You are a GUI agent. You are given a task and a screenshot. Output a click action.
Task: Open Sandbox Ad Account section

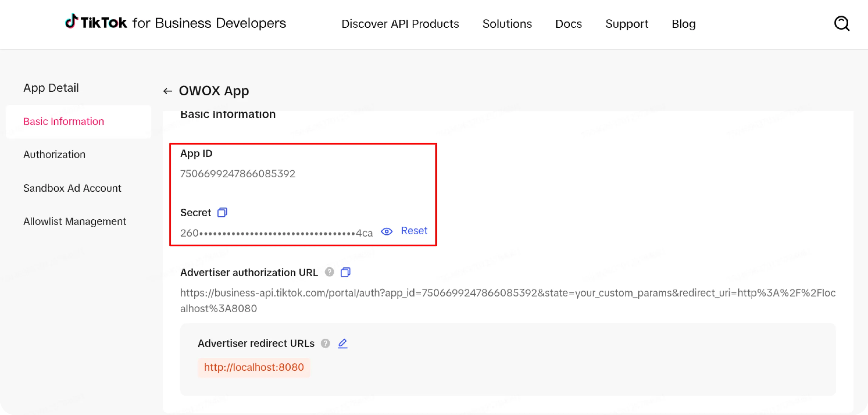click(x=72, y=188)
